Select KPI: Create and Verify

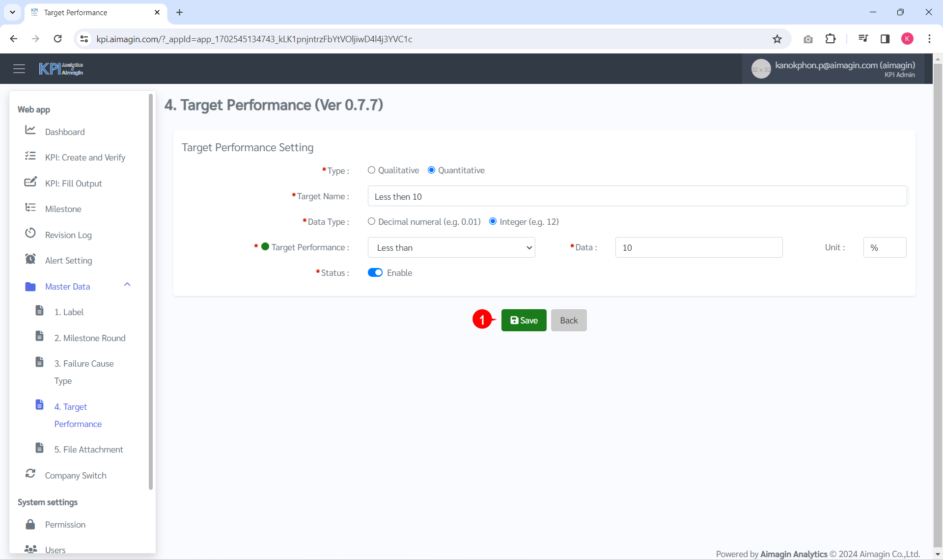(x=85, y=157)
